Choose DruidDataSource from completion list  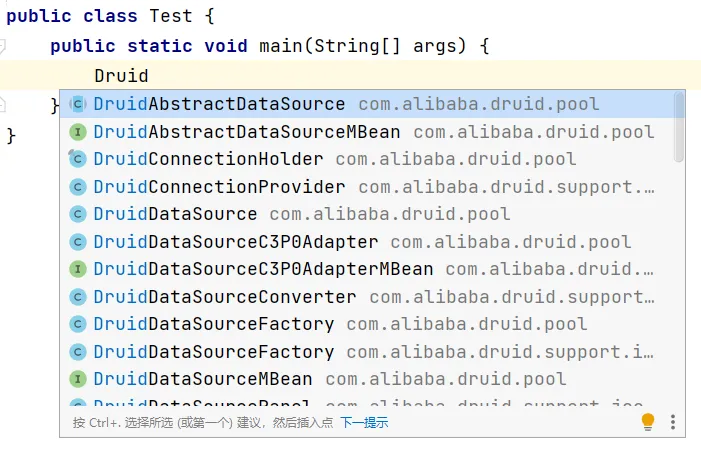tap(175, 214)
